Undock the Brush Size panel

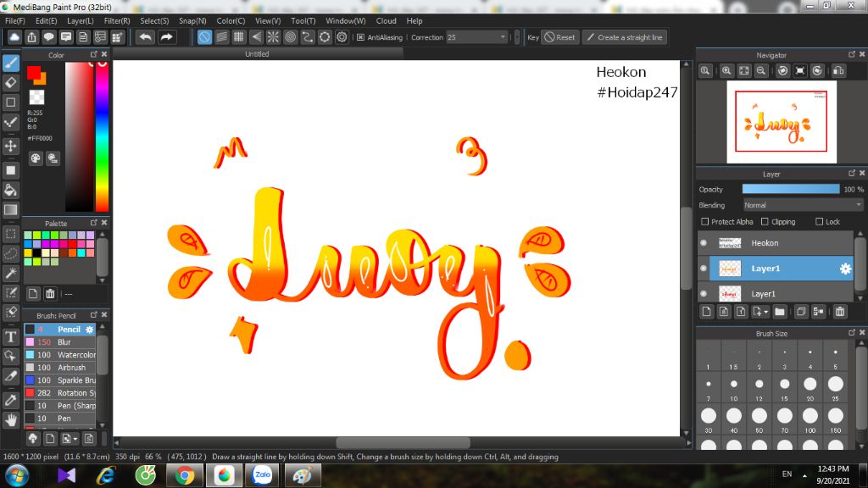click(x=851, y=332)
